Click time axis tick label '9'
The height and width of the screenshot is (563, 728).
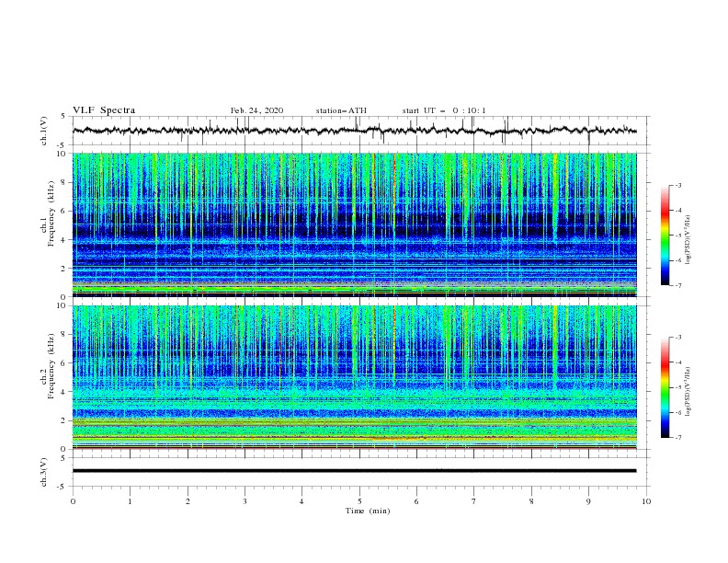(x=588, y=501)
